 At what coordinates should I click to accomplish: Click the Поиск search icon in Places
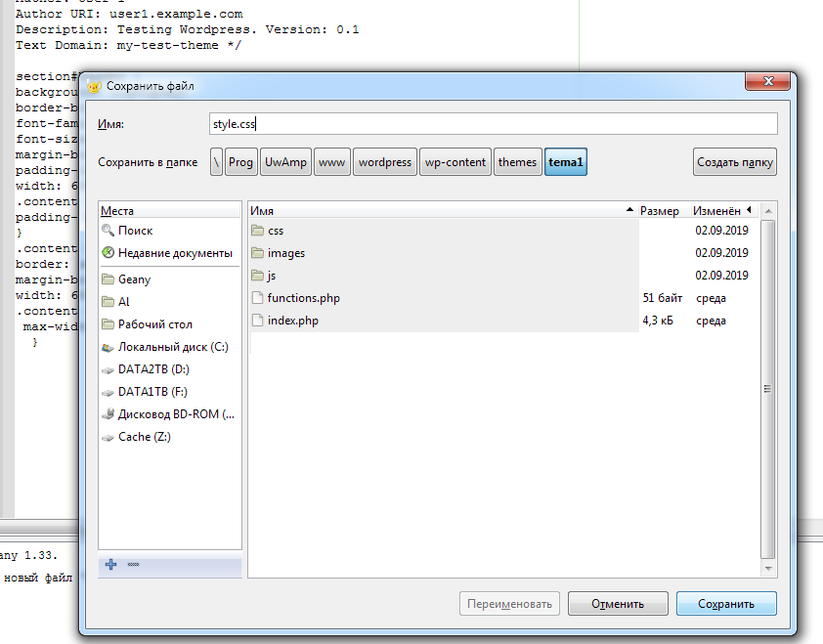[108, 231]
